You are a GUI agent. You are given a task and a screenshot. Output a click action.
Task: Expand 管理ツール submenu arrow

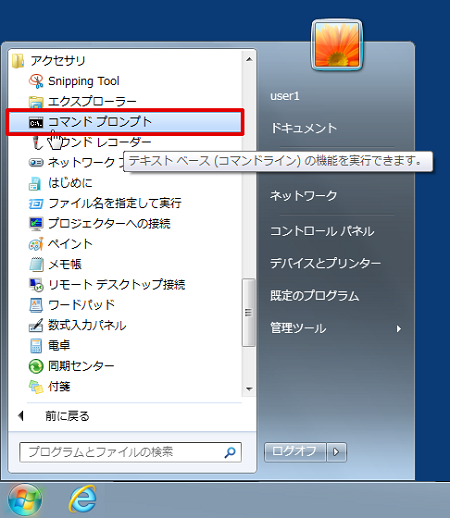[x=398, y=329]
